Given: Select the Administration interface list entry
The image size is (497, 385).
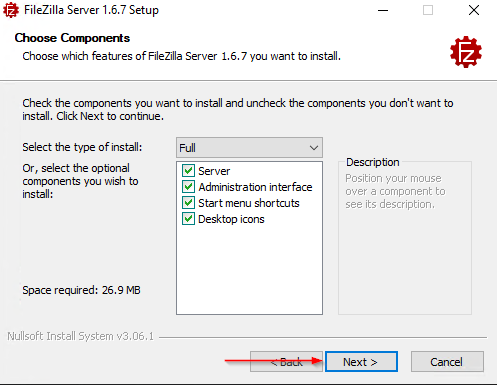Looking at the screenshot, I should pos(255,187).
